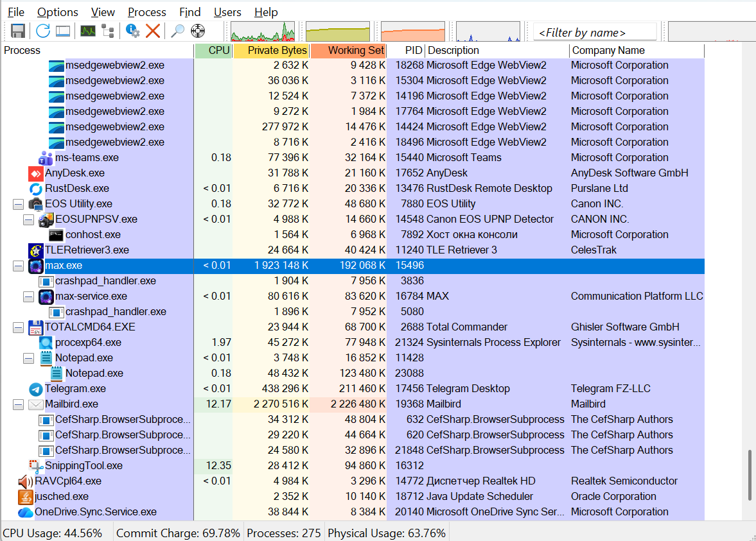Click SnippingTool's 12.35 CPU value

click(218, 466)
